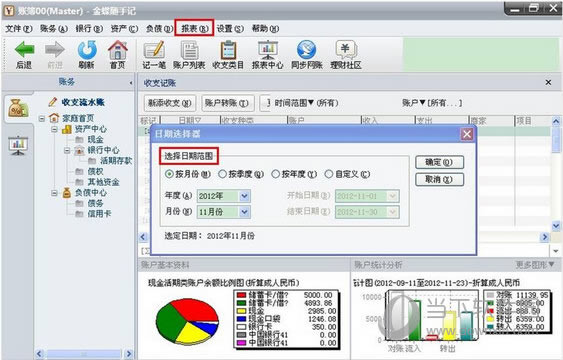Viewport: 563px width, 360px height.
Task: Open the 开始日期 date dropdown
Action: [x=392, y=196]
